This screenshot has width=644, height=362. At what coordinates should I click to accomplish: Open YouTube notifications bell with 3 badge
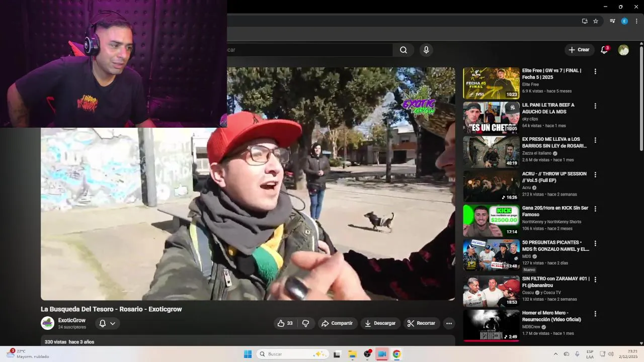(x=605, y=50)
